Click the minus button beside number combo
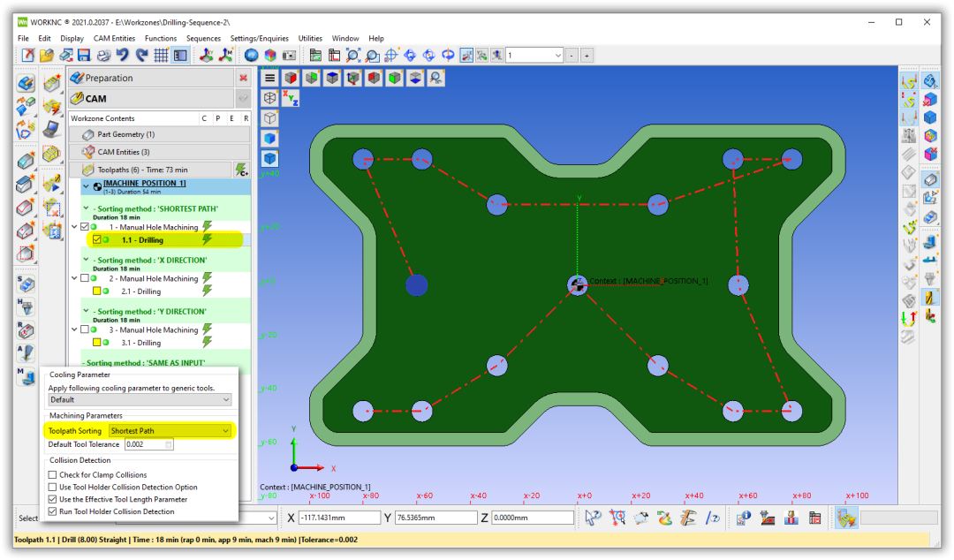 coord(572,56)
